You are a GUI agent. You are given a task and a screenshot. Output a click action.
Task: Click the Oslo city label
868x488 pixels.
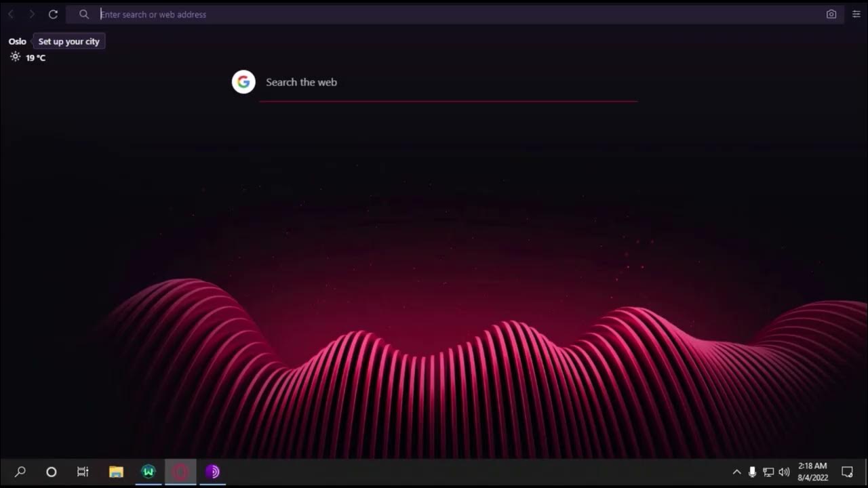tap(18, 41)
